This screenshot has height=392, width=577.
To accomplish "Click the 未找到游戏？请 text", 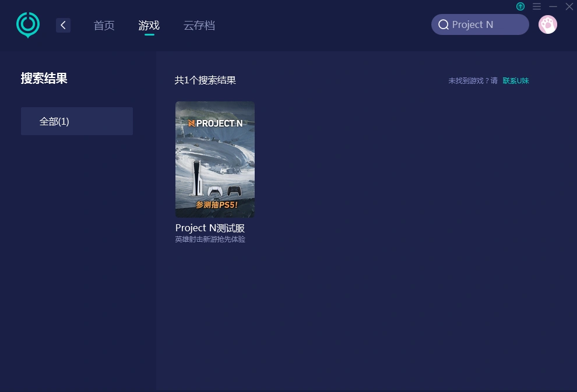I will pos(473,80).
